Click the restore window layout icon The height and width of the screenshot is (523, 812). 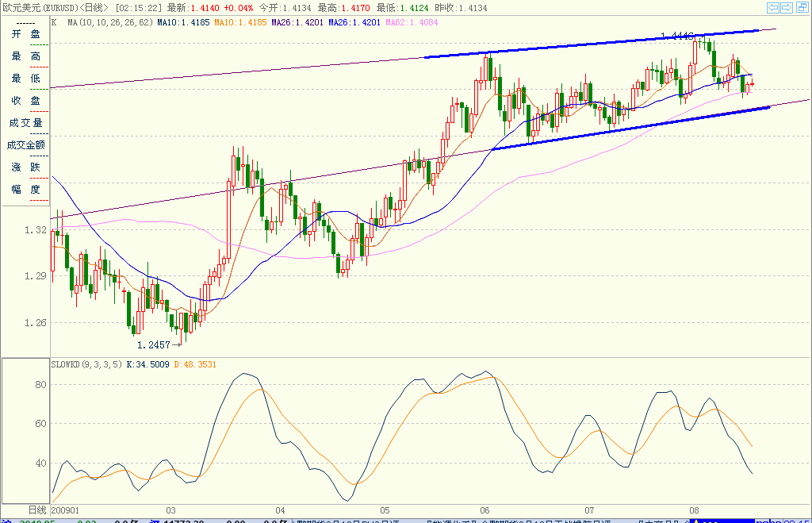[802, 7]
